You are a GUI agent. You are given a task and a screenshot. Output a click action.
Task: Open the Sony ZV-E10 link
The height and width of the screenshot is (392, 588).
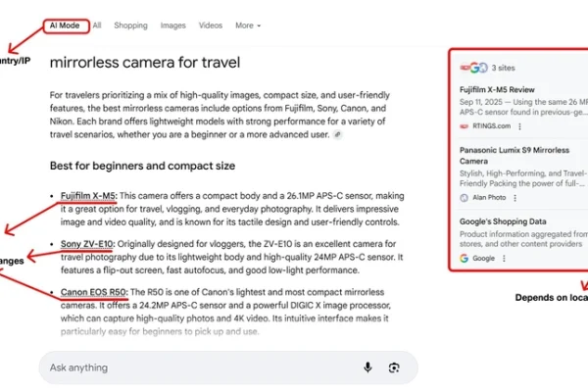[86, 244]
